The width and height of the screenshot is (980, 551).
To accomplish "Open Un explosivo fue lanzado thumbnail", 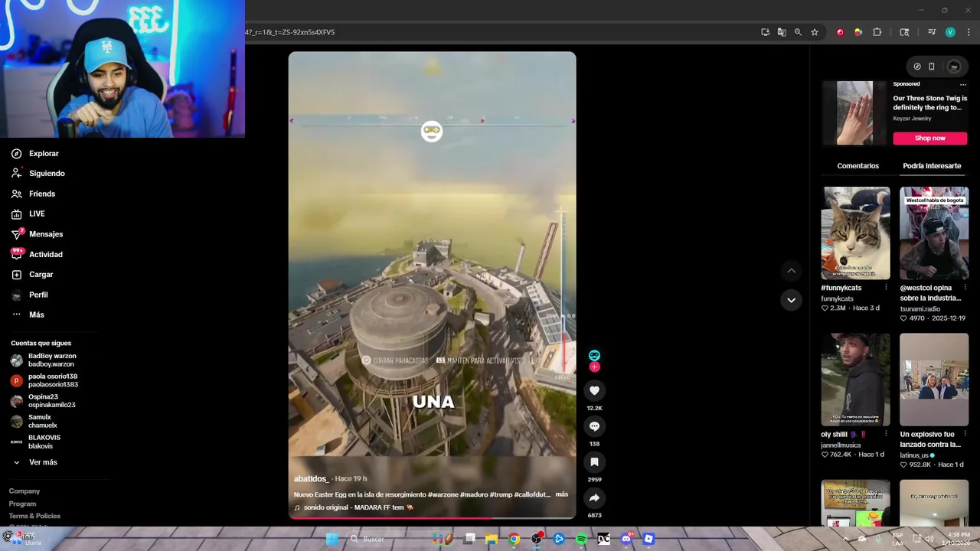I will (x=934, y=380).
